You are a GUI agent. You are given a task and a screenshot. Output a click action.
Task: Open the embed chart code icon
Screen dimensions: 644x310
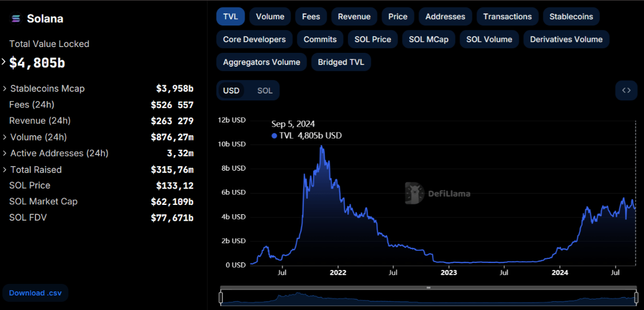tap(626, 91)
